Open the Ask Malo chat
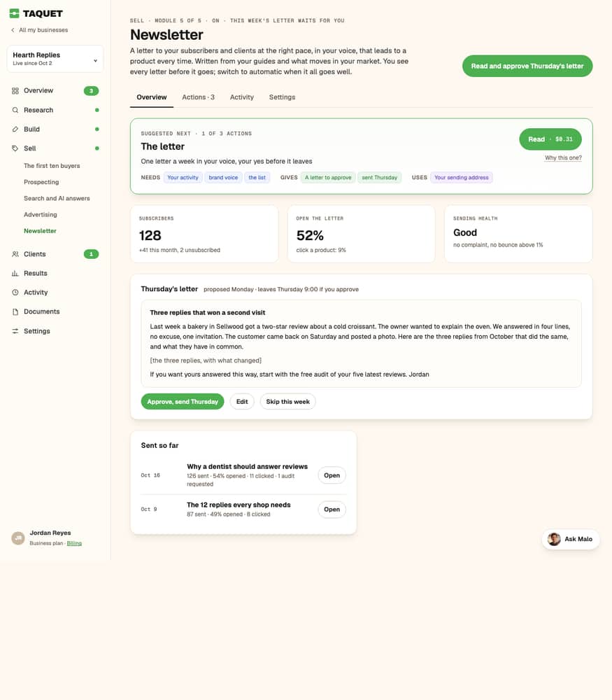This screenshot has height=700, width=612. 571,539
